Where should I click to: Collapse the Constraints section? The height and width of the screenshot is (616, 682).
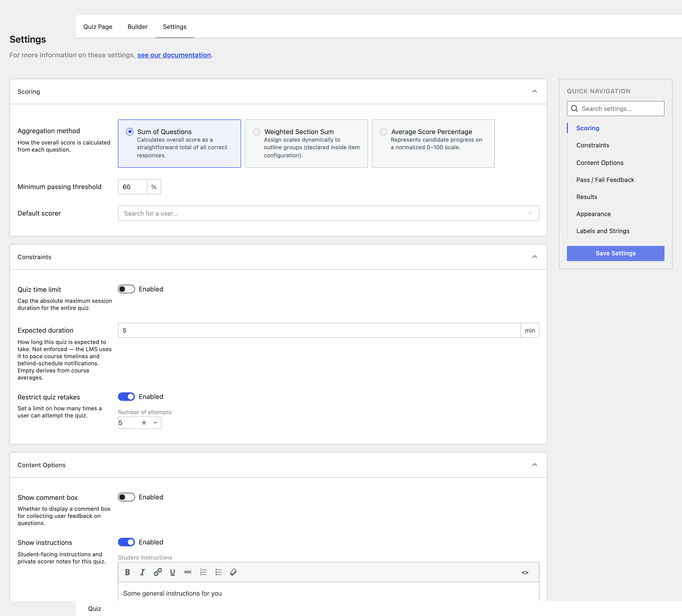point(534,257)
